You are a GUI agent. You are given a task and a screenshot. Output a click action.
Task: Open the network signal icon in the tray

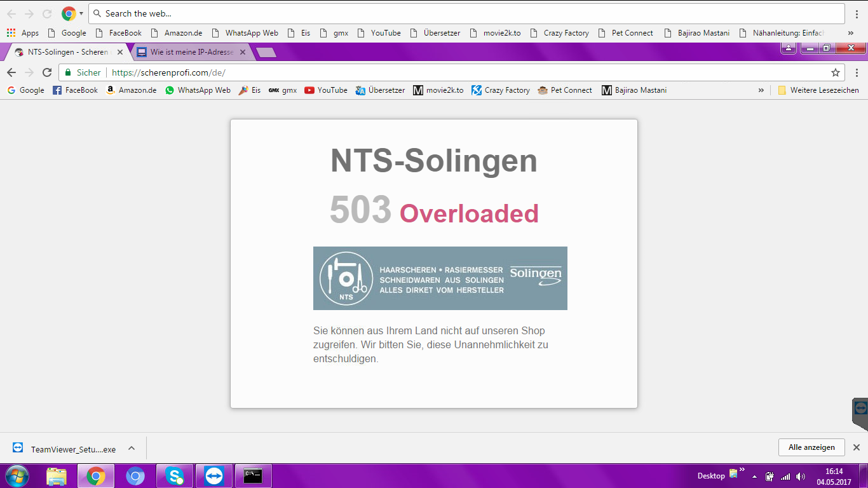pos(785,477)
